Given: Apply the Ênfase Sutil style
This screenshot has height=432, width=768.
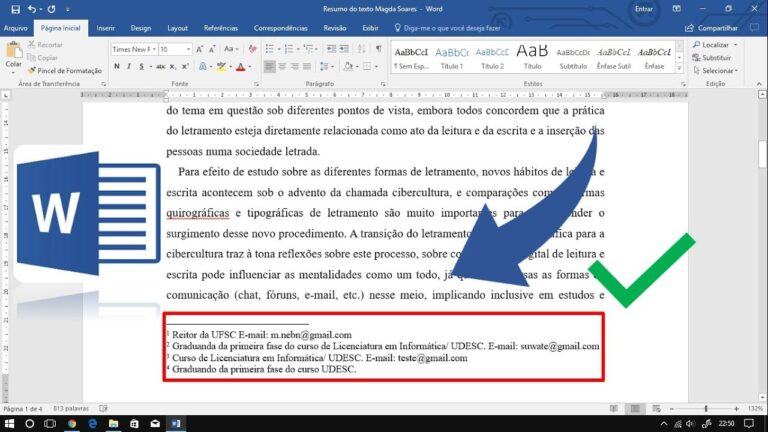Looking at the screenshot, I should 614,58.
